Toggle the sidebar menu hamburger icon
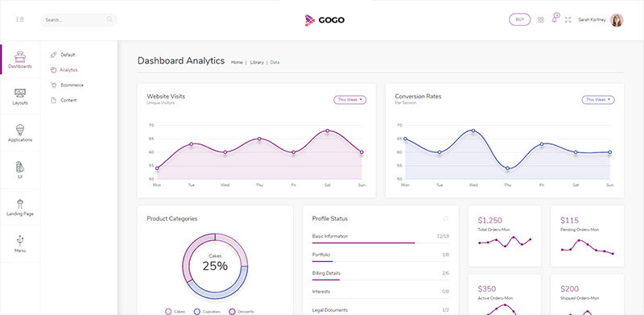 tap(19, 19)
